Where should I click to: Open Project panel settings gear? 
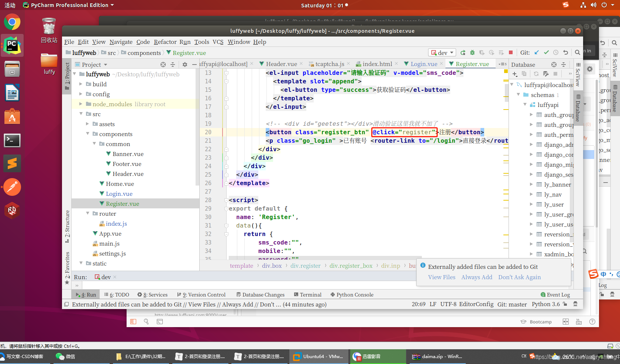[x=185, y=65]
